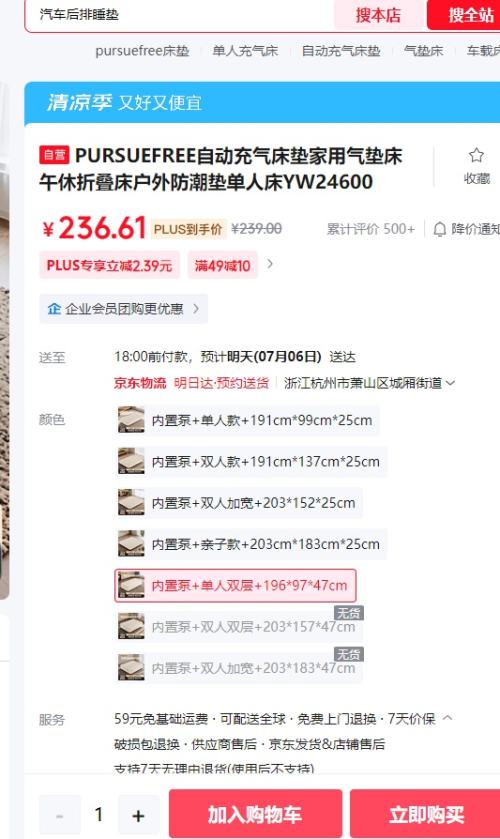
Task: Click the 单人充气床 suggested search term
Action: click(245, 51)
